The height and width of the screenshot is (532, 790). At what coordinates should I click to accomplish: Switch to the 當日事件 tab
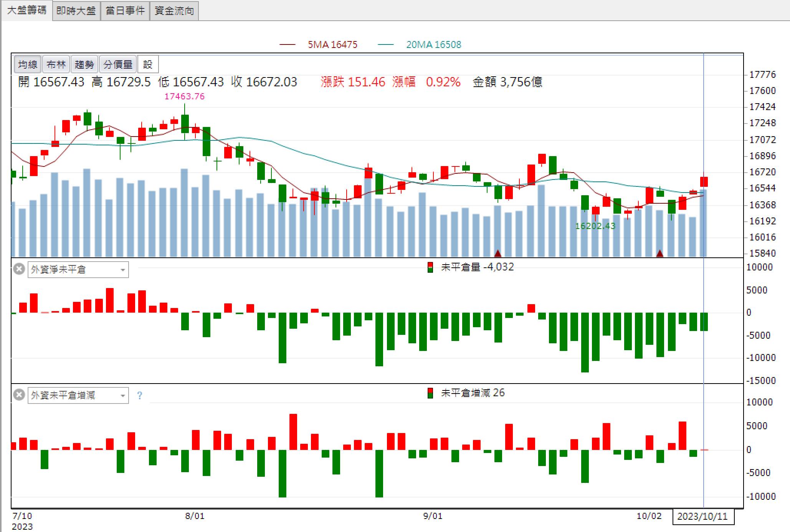click(125, 11)
